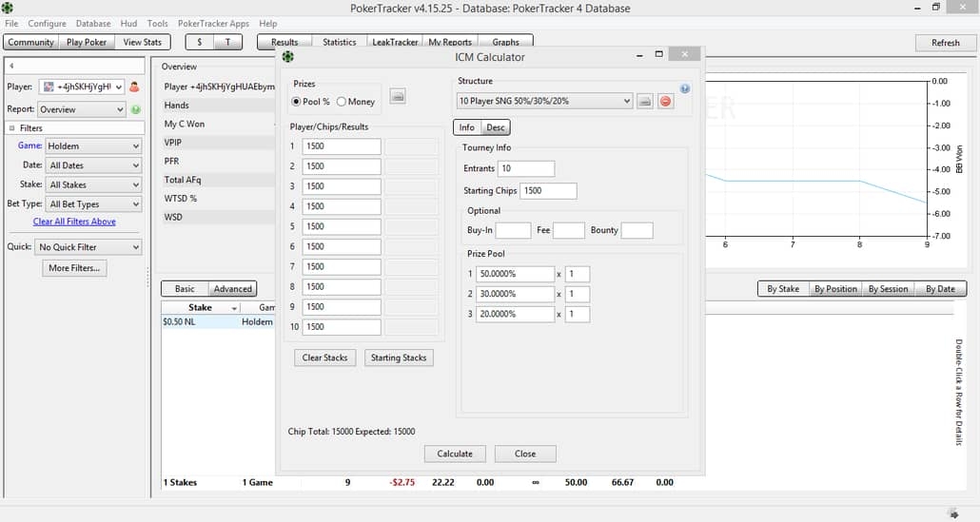Click the PokerTracker logo in title bar
980x522 pixels.
8,9
